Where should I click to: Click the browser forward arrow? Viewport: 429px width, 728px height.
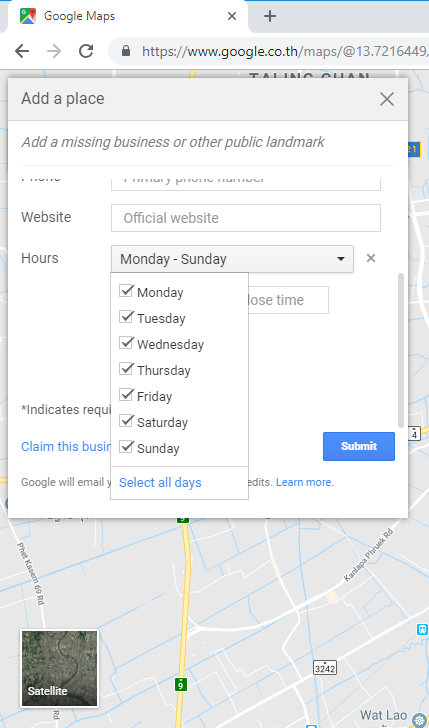54,51
